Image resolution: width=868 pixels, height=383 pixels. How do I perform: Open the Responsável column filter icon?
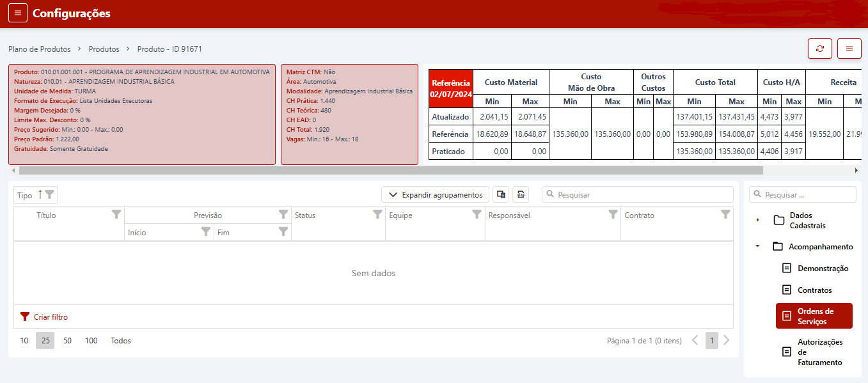click(x=613, y=215)
